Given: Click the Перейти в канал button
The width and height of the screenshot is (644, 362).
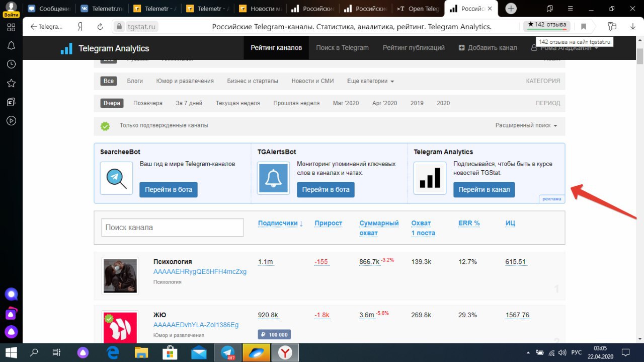Looking at the screenshot, I should click(x=484, y=190).
